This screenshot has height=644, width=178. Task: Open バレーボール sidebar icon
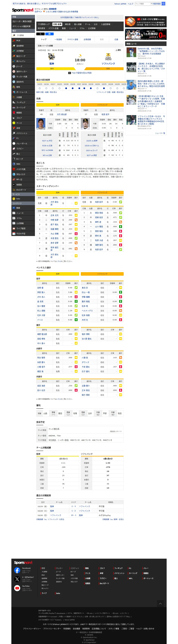(14, 143)
